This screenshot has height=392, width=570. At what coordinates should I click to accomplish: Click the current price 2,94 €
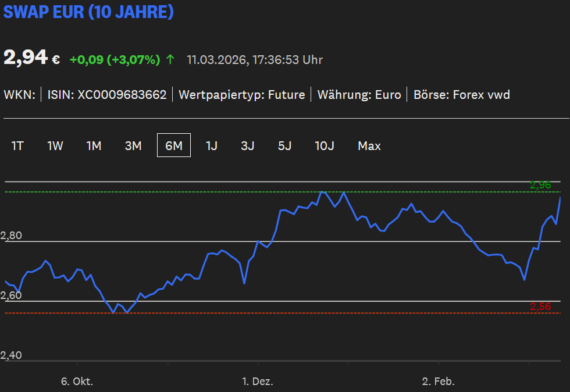coord(31,58)
